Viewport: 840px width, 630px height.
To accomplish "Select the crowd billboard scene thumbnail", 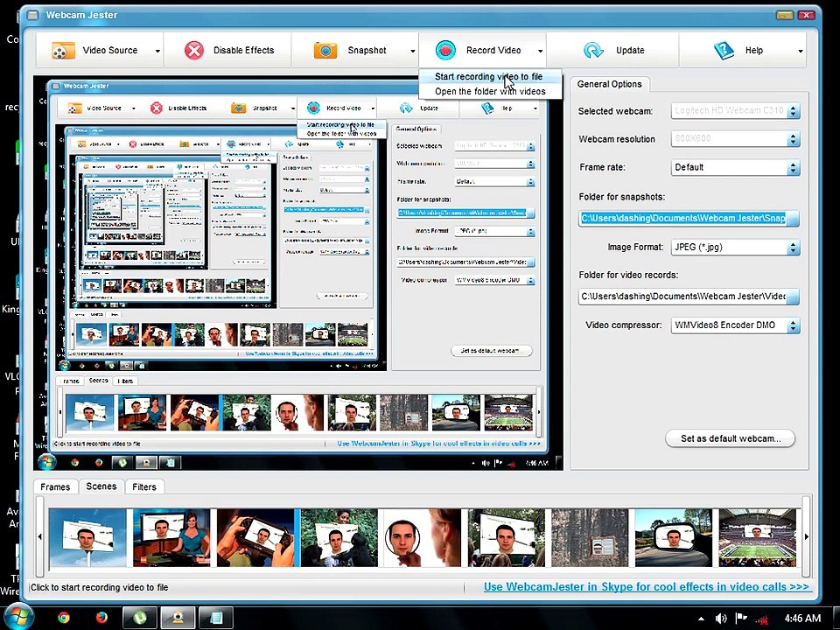I will point(507,538).
